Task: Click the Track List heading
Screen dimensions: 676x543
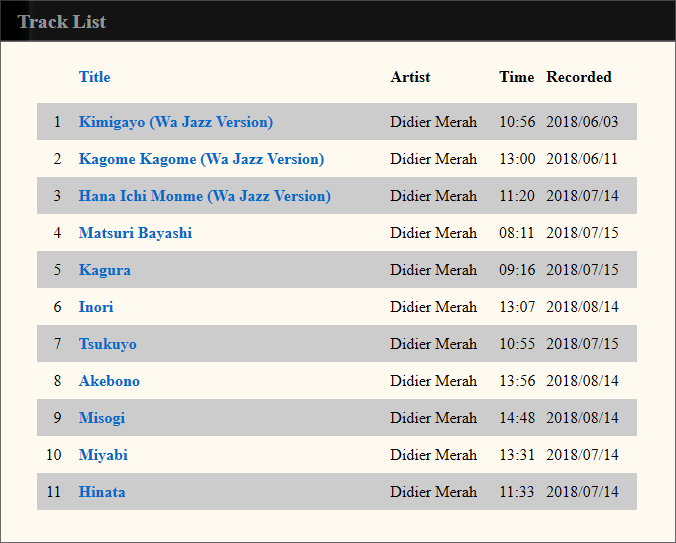Action: coord(62,22)
